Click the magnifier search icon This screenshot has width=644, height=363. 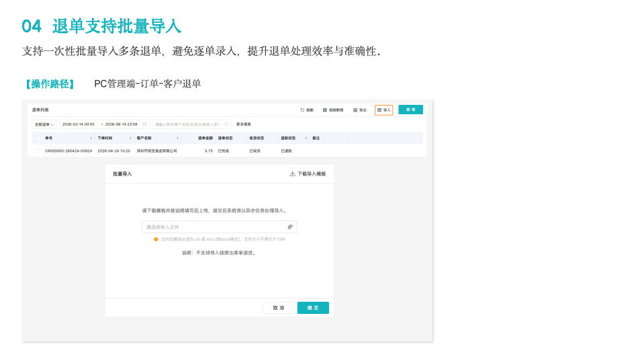pyautogui.click(x=226, y=124)
